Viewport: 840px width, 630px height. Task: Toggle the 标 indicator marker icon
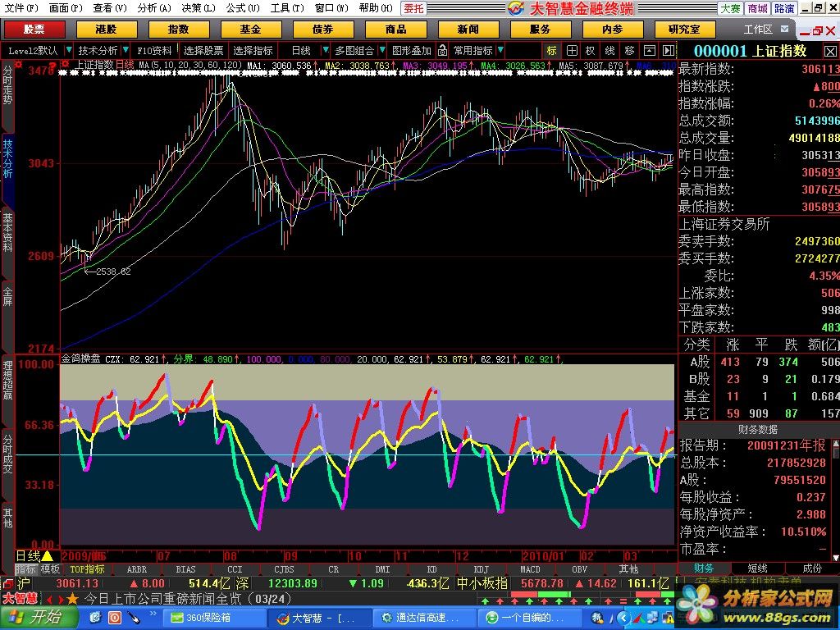[x=552, y=51]
